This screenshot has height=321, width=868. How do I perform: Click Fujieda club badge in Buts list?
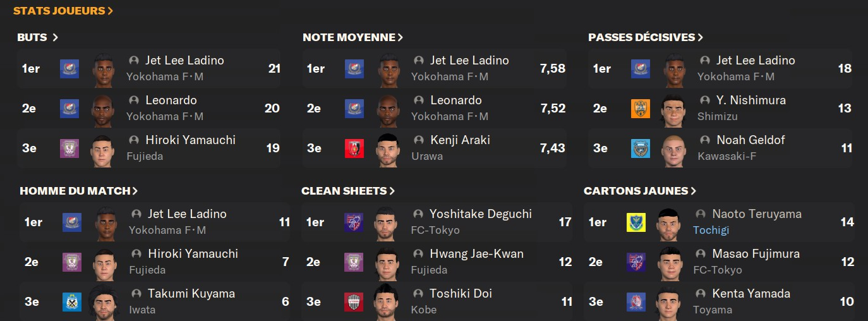[x=69, y=148]
